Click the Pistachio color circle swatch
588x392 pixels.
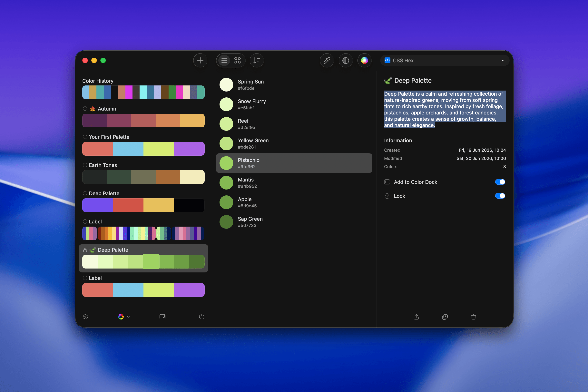coord(226,163)
